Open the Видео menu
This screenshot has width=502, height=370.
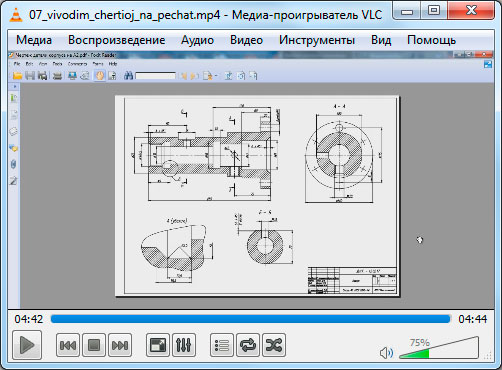point(246,40)
